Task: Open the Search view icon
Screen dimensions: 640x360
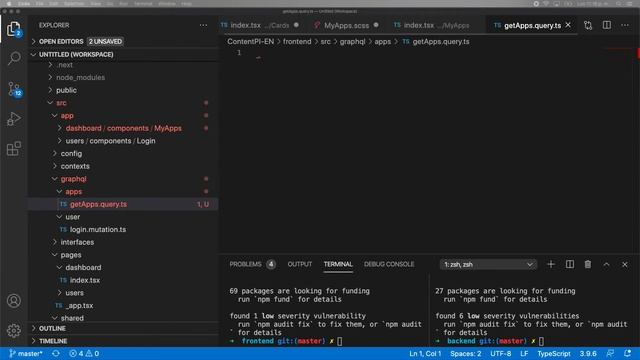Action: (x=14, y=58)
